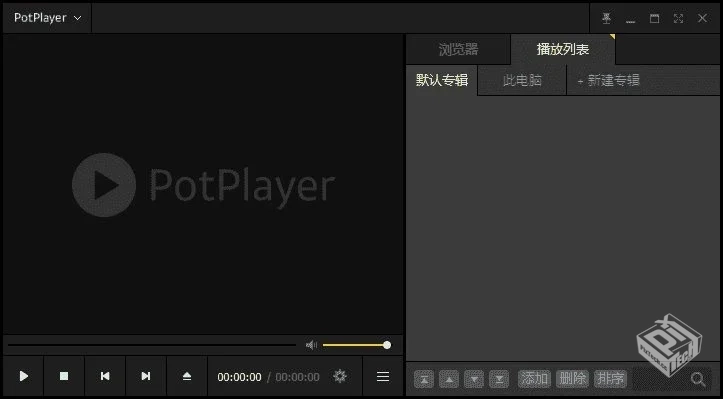
Task: Search the playlist with the magnifier icon
Action: [x=698, y=379]
